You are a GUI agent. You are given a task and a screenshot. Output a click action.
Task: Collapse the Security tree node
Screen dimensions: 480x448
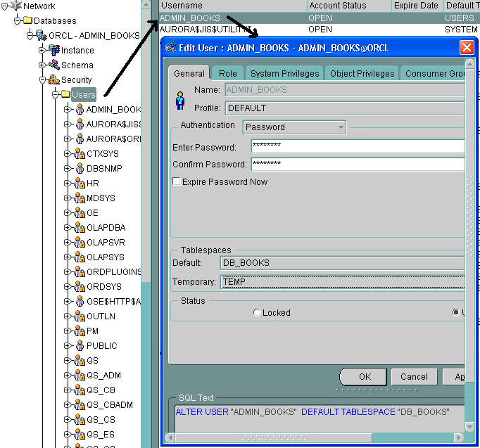click(42, 80)
